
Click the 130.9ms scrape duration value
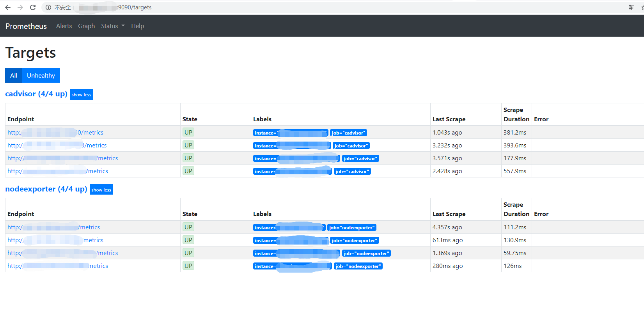pyautogui.click(x=515, y=240)
